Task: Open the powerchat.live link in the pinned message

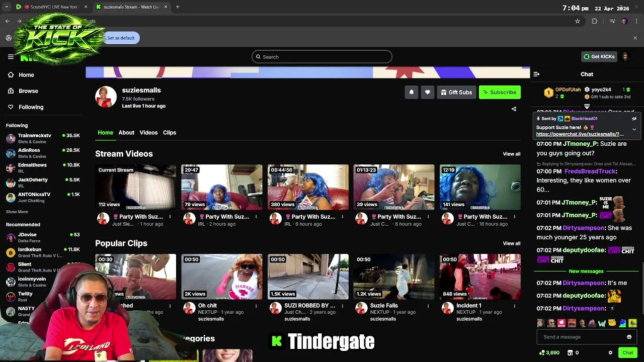Action: pos(580,134)
